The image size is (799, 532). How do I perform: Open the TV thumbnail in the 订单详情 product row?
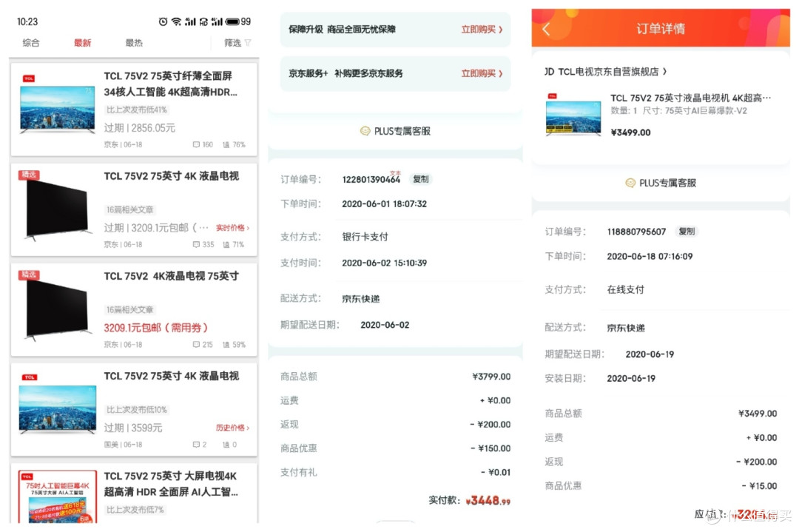573,115
